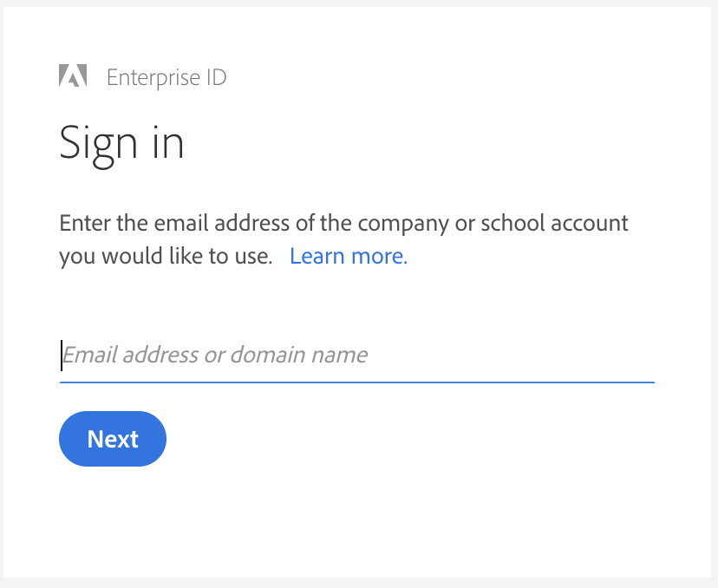Click the blue underline of the email field

(x=356, y=381)
